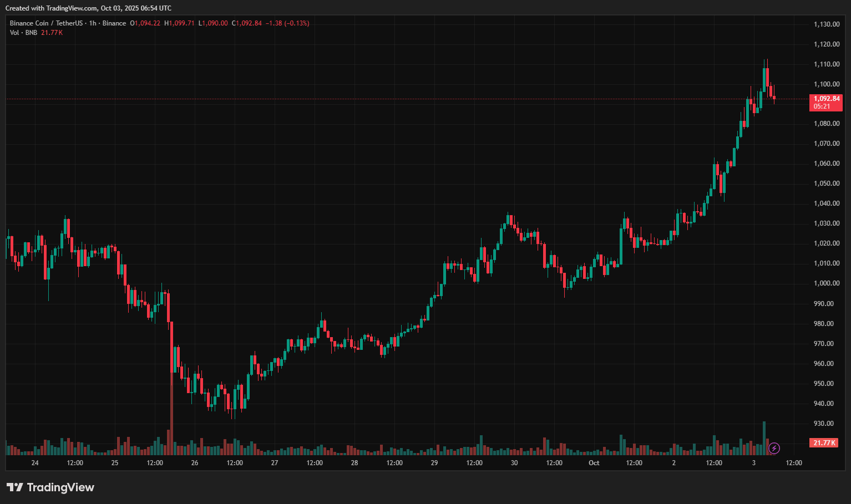The image size is (851, 504).
Task: Click the purple lightning bolt icon
Action: pyautogui.click(x=774, y=448)
